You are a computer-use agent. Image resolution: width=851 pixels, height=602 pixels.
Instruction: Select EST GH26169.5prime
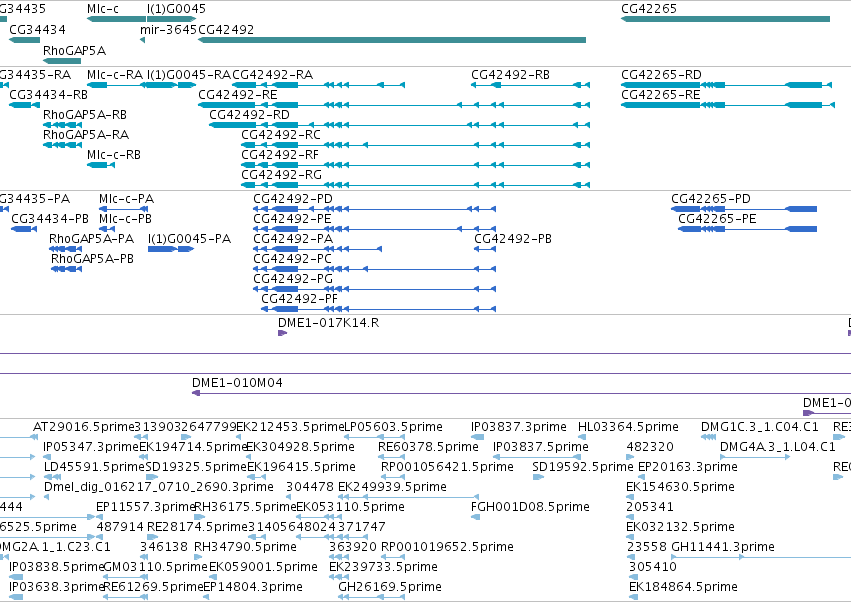[x=372, y=598]
